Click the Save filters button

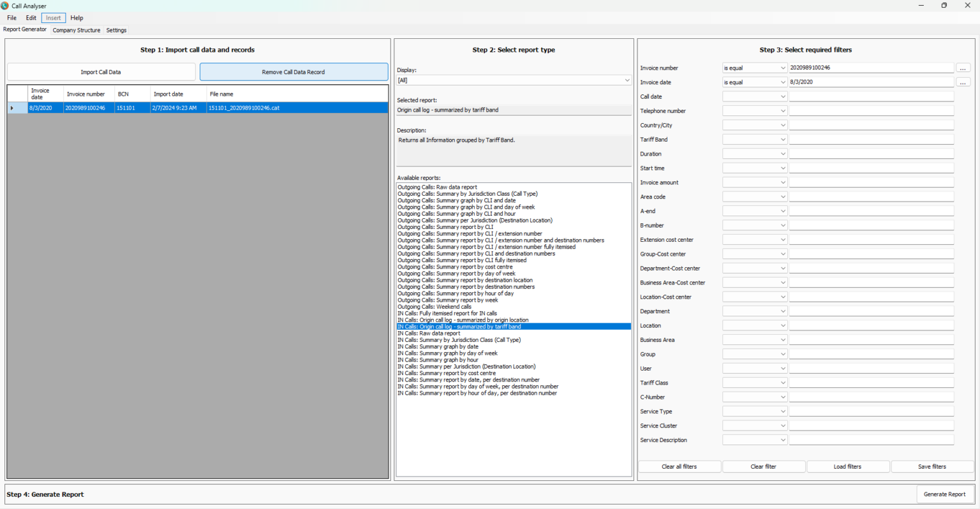[x=932, y=467]
